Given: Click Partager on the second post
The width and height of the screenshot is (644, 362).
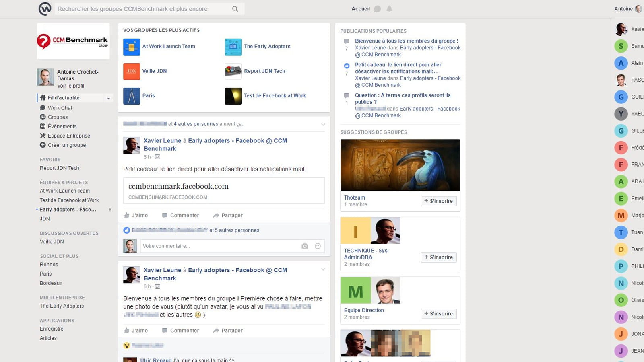Looking at the screenshot, I should tap(228, 330).
